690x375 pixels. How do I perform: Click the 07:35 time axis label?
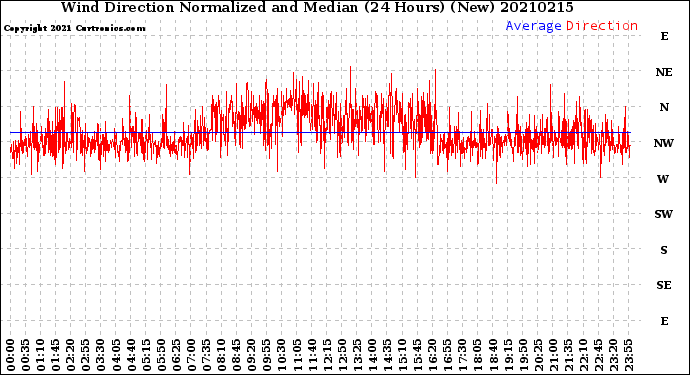pos(206,355)
